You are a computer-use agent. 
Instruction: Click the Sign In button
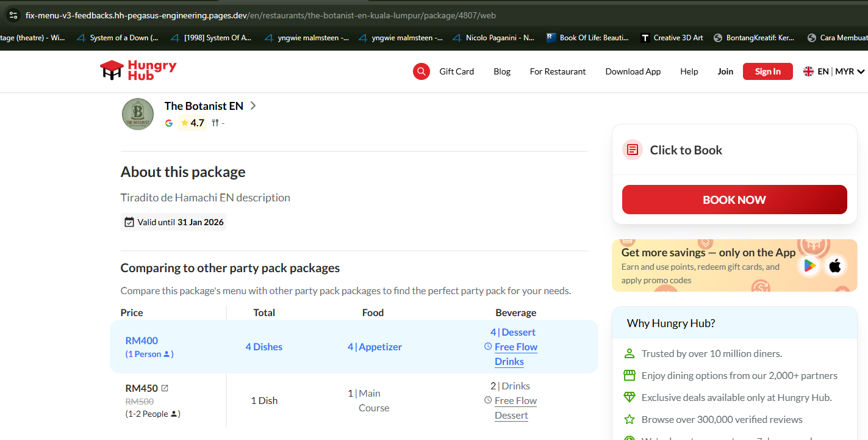(x=767, y=71)
